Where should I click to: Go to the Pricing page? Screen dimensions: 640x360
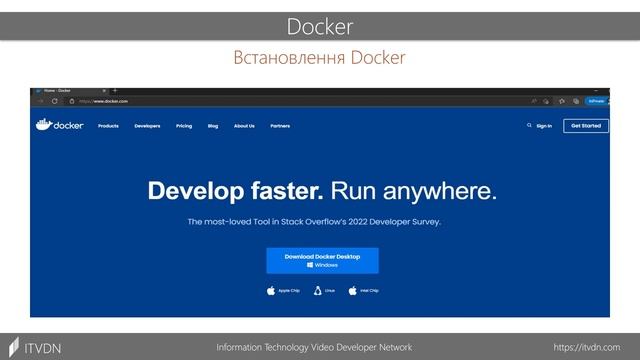point(184,126)
